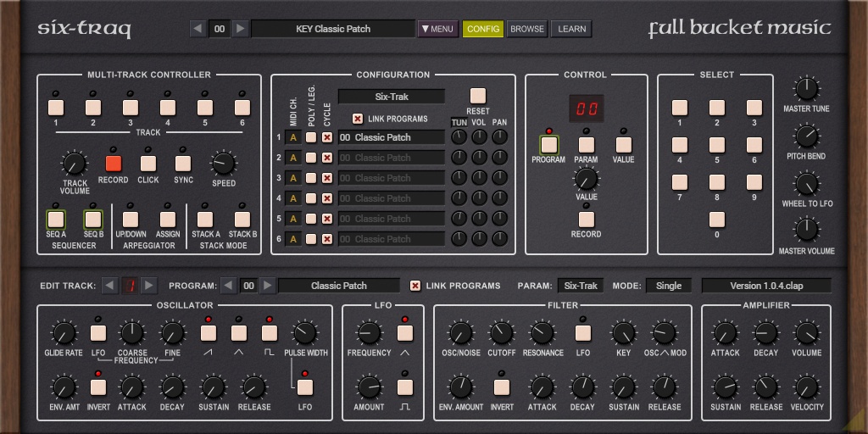Click the SPEED knob
Screen dimensions: 868x434
click(x=224, y=164)
